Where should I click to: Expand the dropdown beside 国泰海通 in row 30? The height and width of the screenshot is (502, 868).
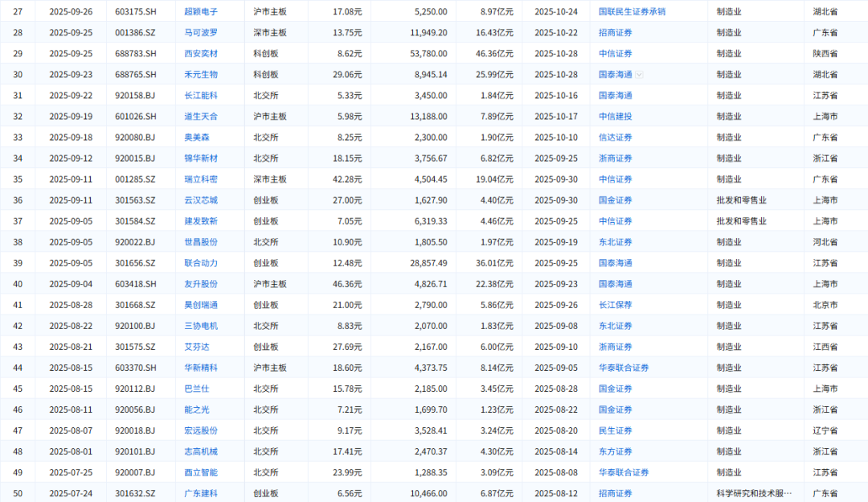tap(640, 75)
